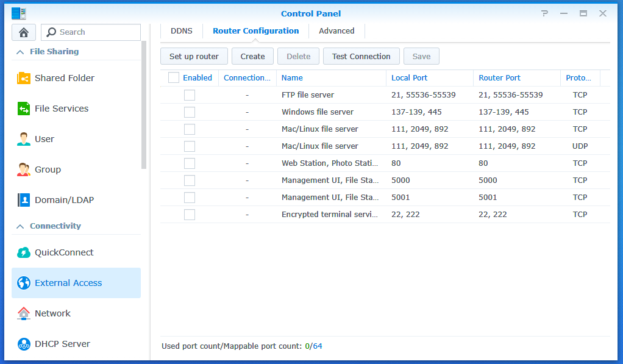This screenshot has height=364, width=623.
Task: Switch to the DDNS tab
Action: [181, 31]
